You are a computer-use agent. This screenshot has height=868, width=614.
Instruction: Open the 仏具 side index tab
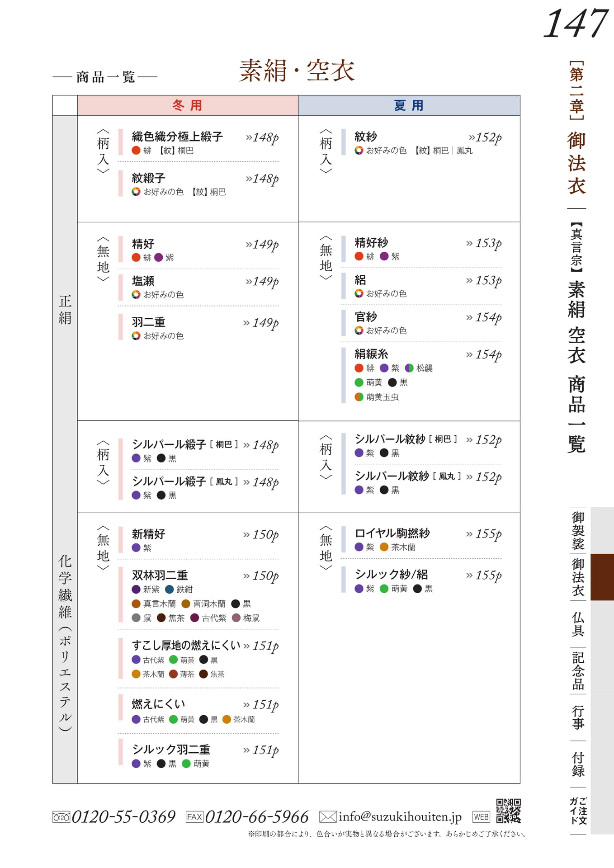tap(578, 624)
